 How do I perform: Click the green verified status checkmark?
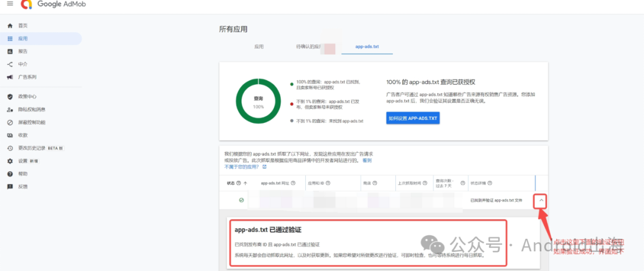tap(241, 201)
